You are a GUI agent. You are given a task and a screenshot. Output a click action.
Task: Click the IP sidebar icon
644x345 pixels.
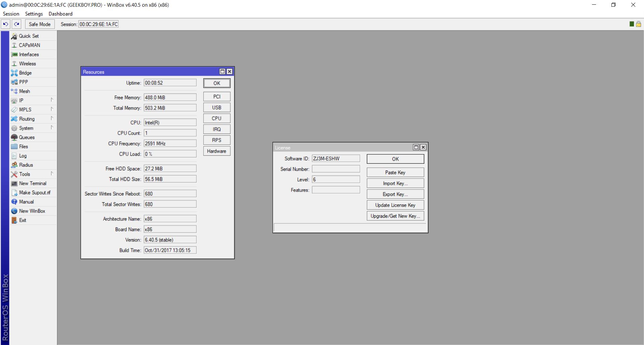pos(14,100)
